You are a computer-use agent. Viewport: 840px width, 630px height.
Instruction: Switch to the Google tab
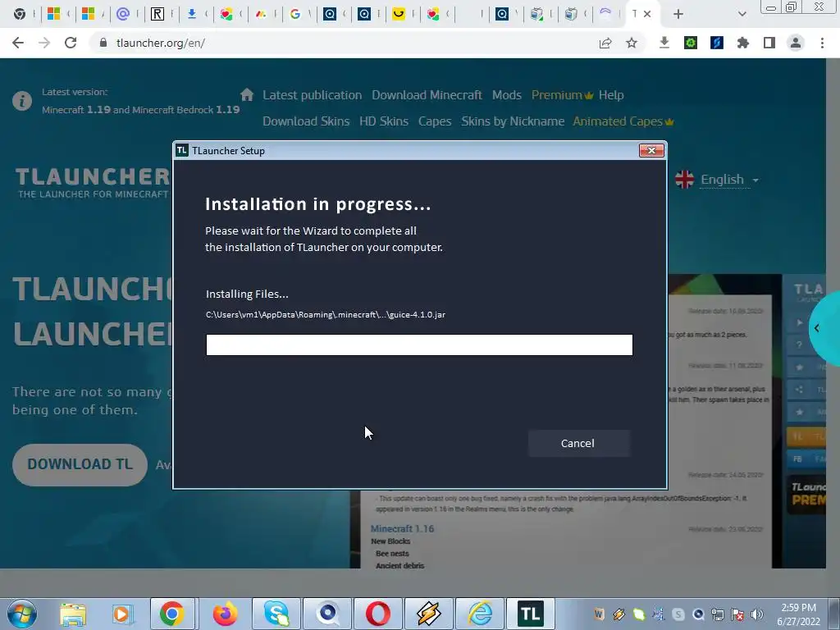pos(295,14)
